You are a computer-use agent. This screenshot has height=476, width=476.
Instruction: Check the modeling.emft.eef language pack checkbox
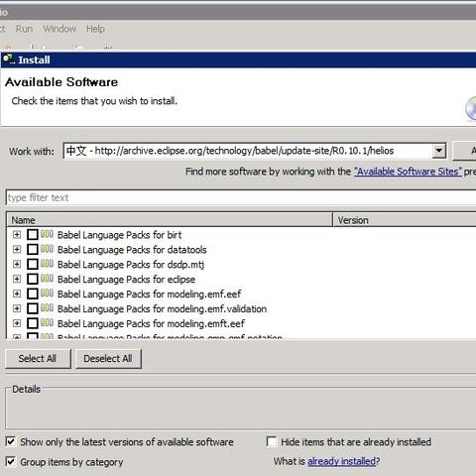tap(33, 323)
